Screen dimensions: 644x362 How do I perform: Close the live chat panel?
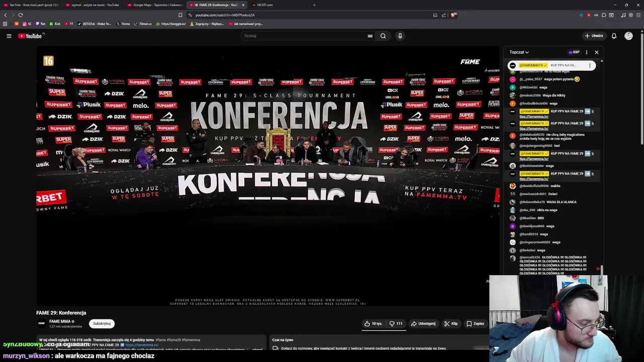(x=597, y=52)
